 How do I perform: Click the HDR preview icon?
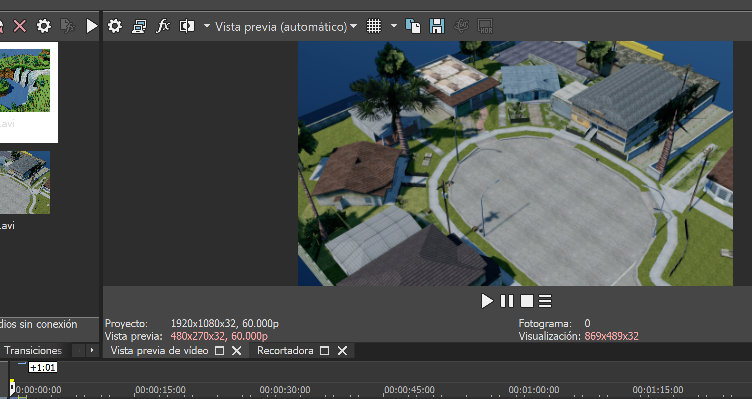(x=485, y=26)
